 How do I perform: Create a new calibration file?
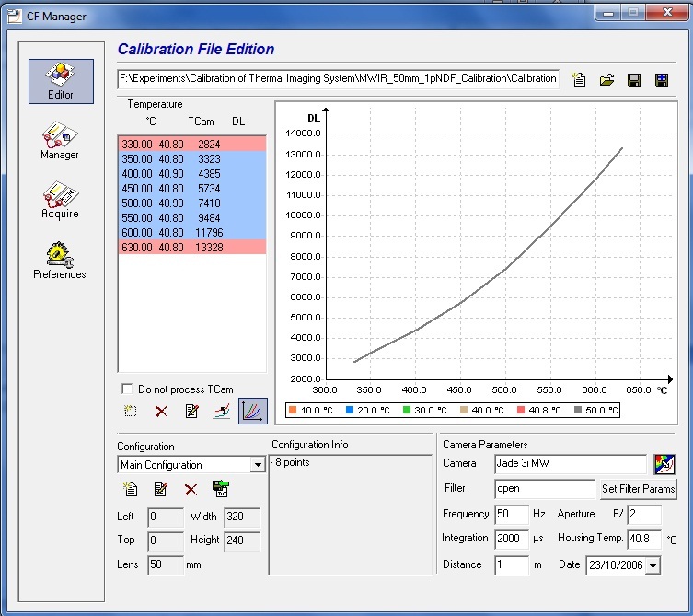[x=579, y=80]
